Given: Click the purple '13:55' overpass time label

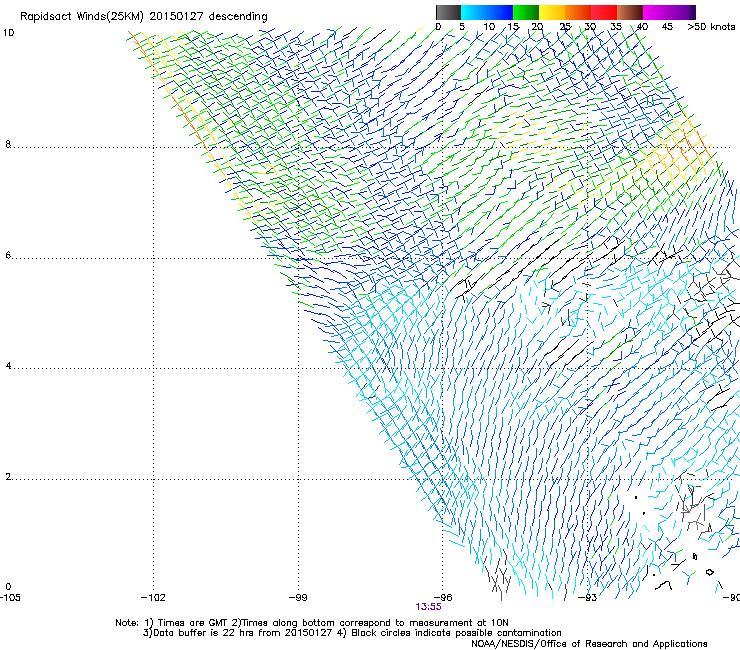Looking at the screenshot, I should [x=428, y=607].
